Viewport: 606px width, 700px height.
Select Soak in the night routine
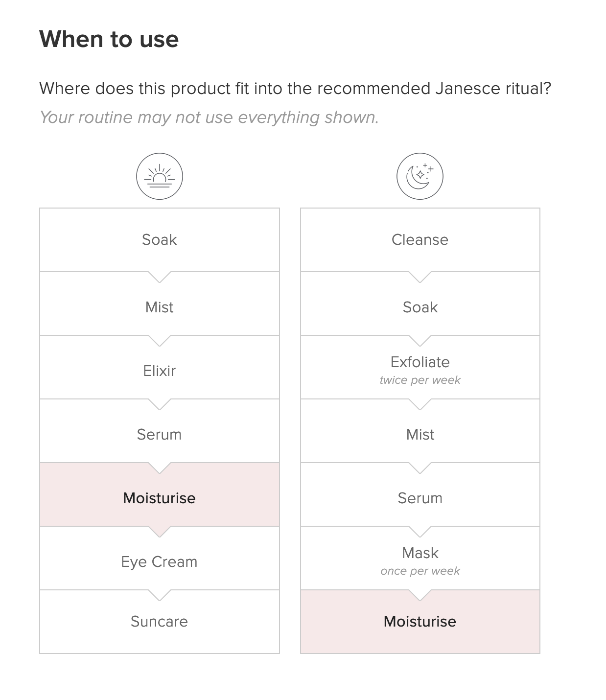click(x=420, y=307)
